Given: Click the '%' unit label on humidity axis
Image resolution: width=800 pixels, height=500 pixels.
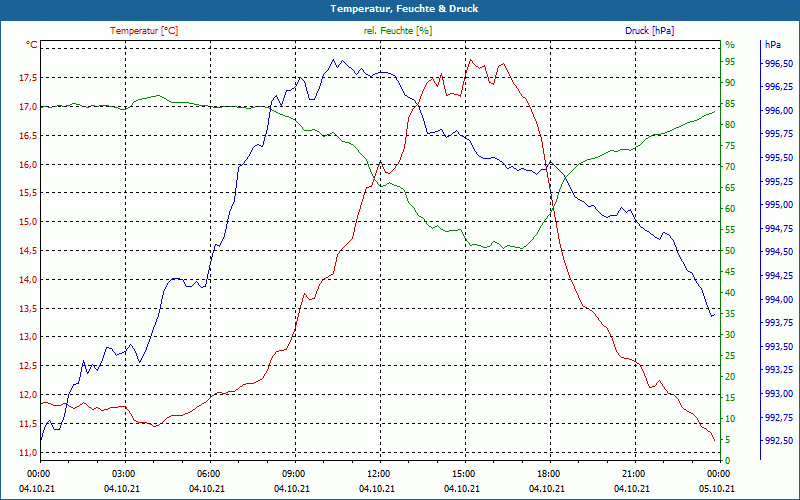Looking at the screenshot, I should [x=730, y=45].
